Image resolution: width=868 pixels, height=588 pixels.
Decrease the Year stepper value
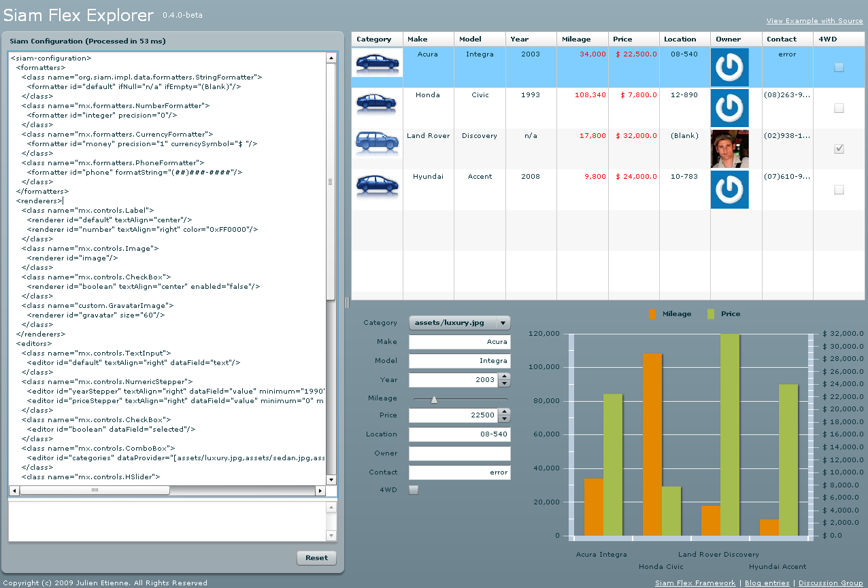tap(504, 383)
